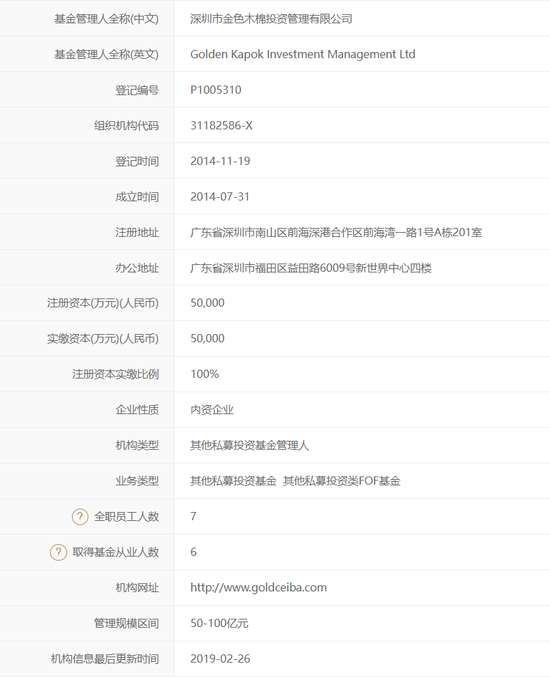
Task: Select registration number P1005310
Action: click(x=216, y=90)
